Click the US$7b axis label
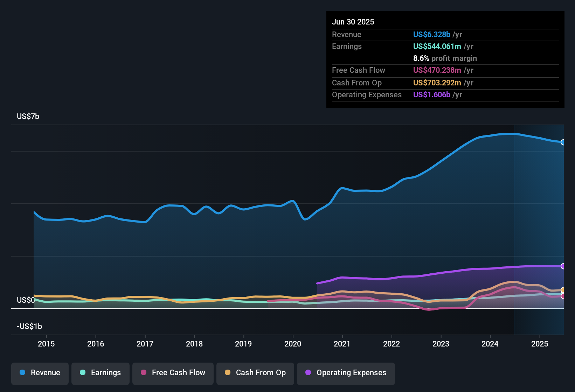 pos(28,116)
